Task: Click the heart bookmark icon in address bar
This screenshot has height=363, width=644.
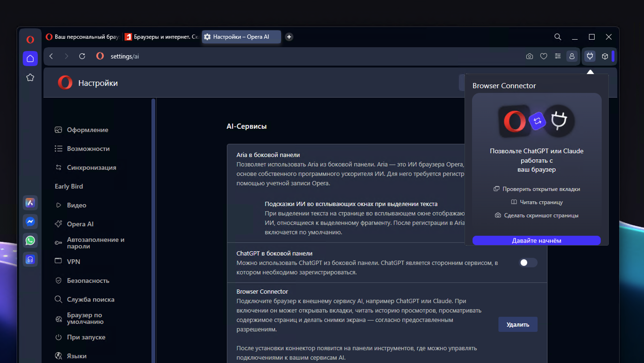Action: pyautogui.click(x=544, y=57)
